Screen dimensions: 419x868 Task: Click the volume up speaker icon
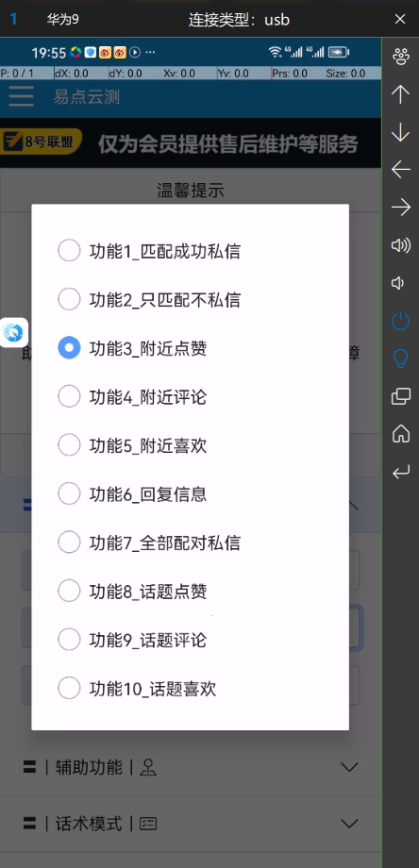click(x=400, y=245)
